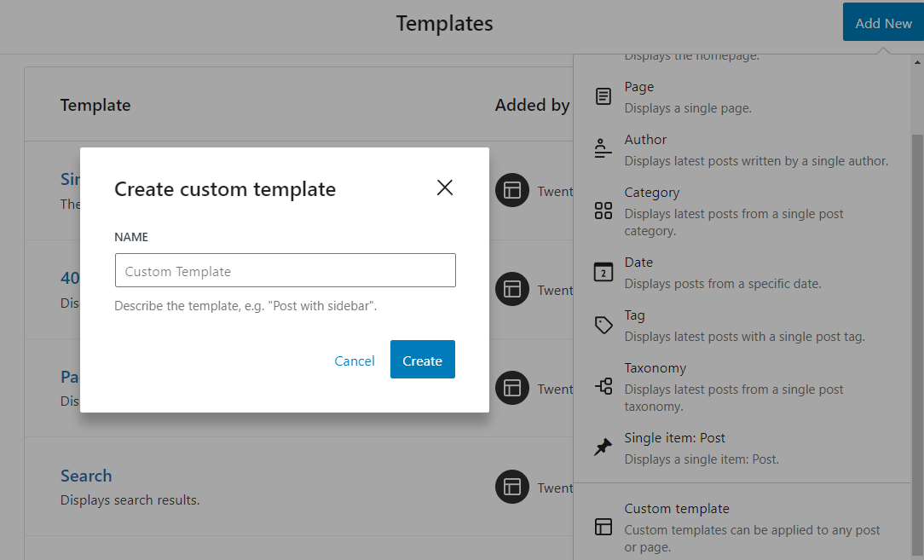The width and height of the screenshot is (924, 560).
Task: Open the Search template
Action: (86, 475)
